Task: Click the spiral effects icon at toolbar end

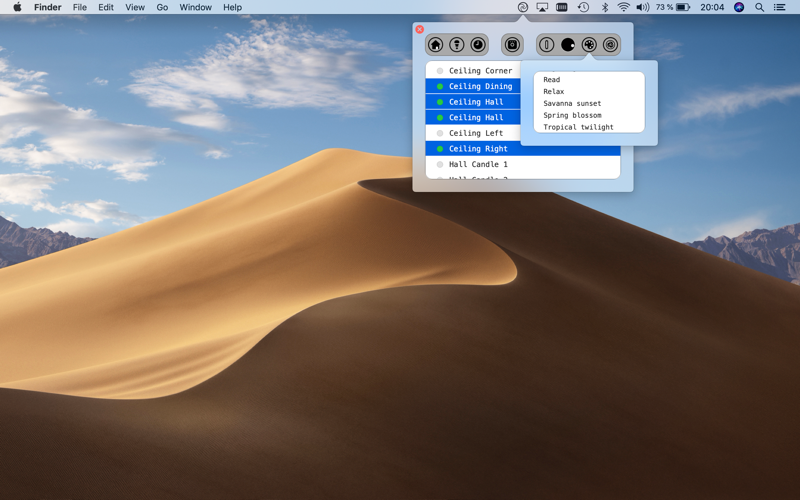Action: [x=610, y=45]
